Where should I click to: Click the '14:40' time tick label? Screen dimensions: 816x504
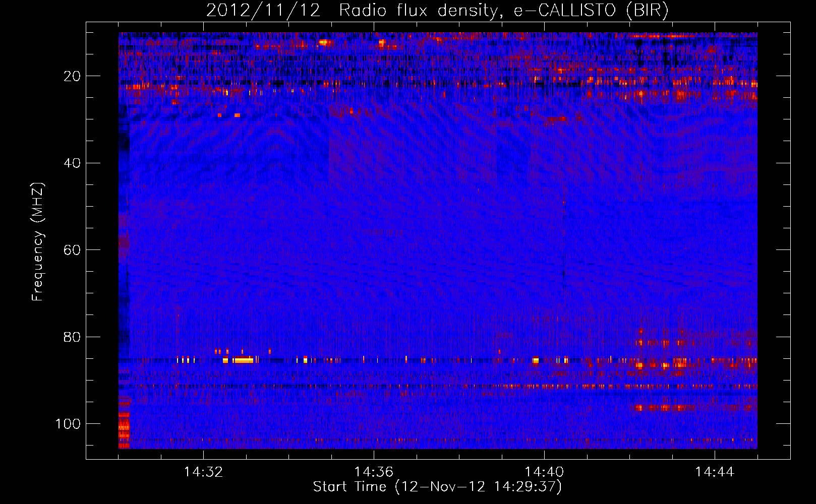point(544,472)
